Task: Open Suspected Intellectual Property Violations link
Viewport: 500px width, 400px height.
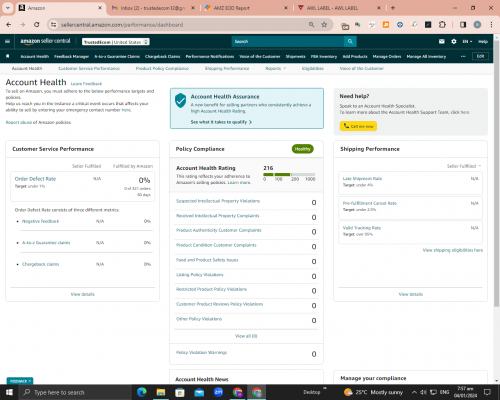Action: (x=218, y=201)
